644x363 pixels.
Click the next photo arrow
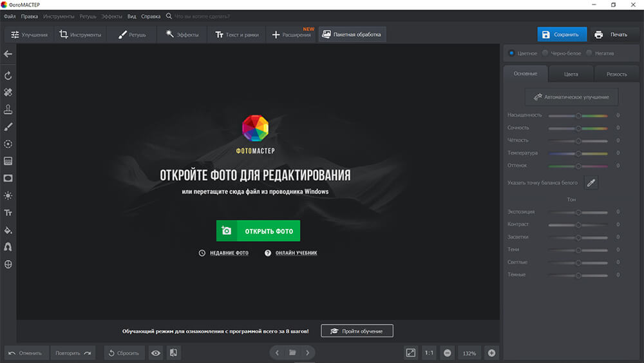[x=308, y=353]
